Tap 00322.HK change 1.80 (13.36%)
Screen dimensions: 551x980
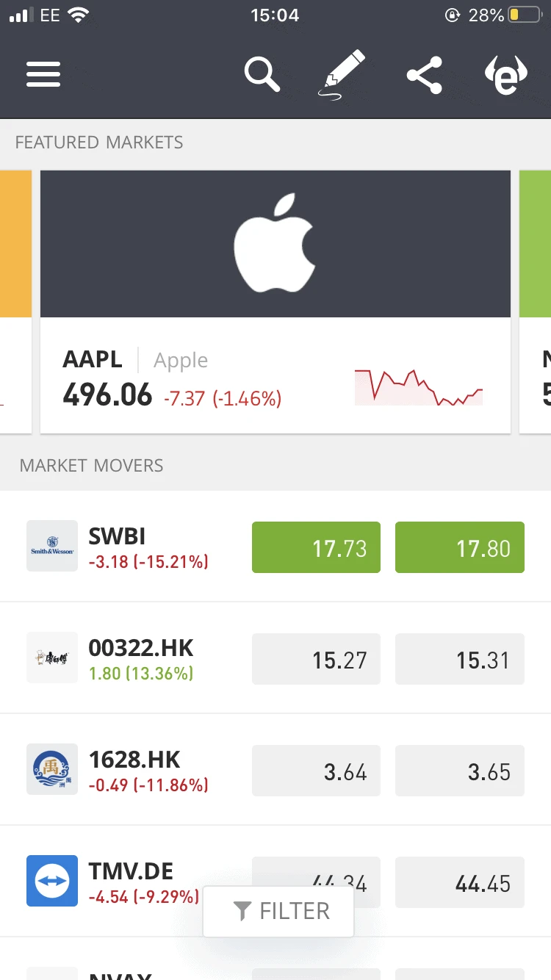(141, 674)
